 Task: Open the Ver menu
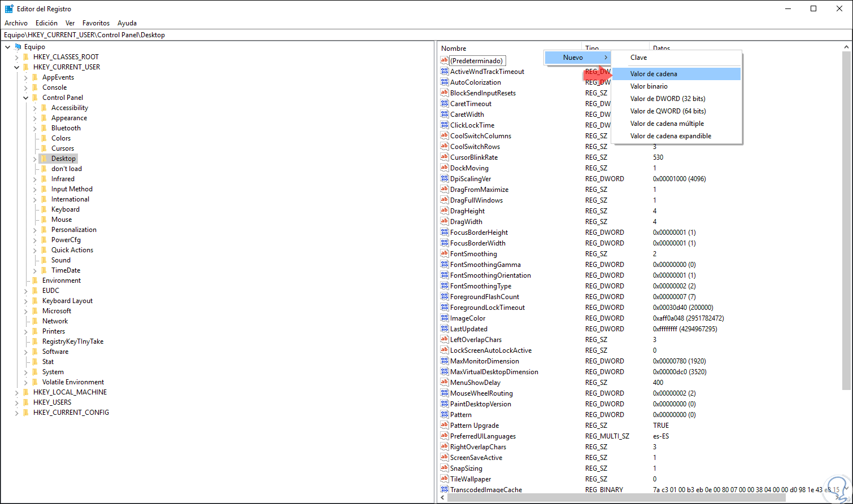(70, 23)
